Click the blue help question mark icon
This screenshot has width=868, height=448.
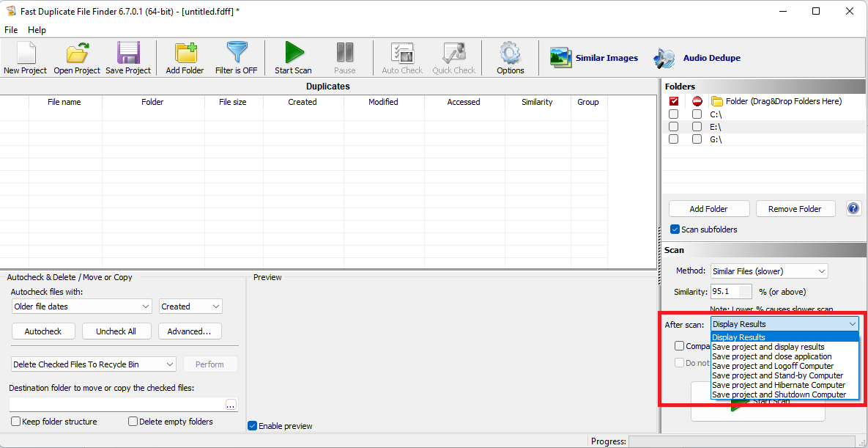click(853, 208)
